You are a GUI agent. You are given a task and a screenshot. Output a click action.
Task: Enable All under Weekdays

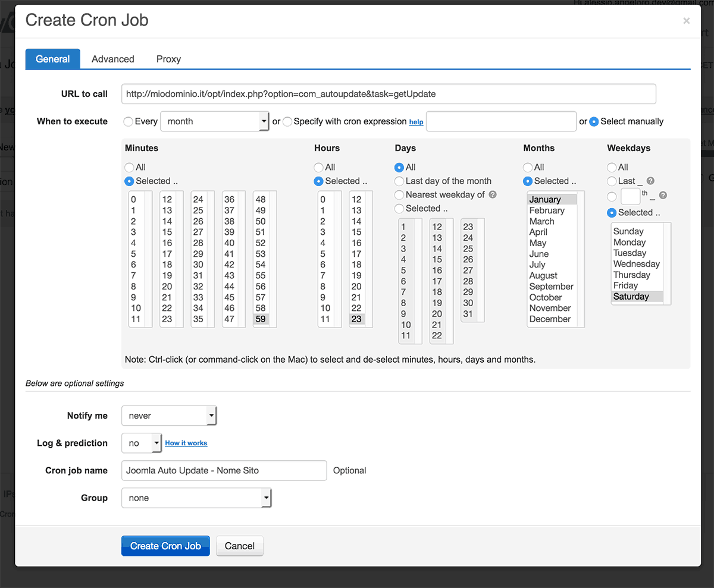[x=612, y=168]
